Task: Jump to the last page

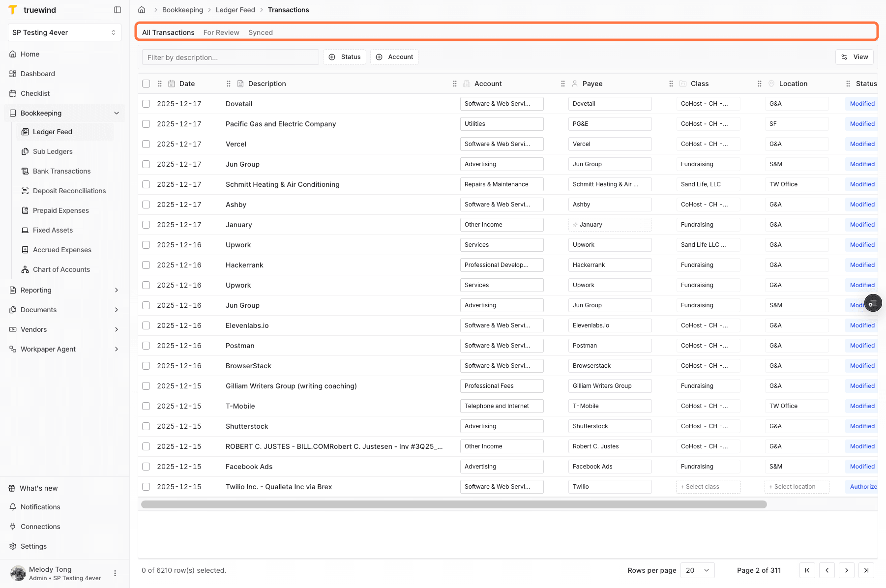Action: click(x=866, y=570)
